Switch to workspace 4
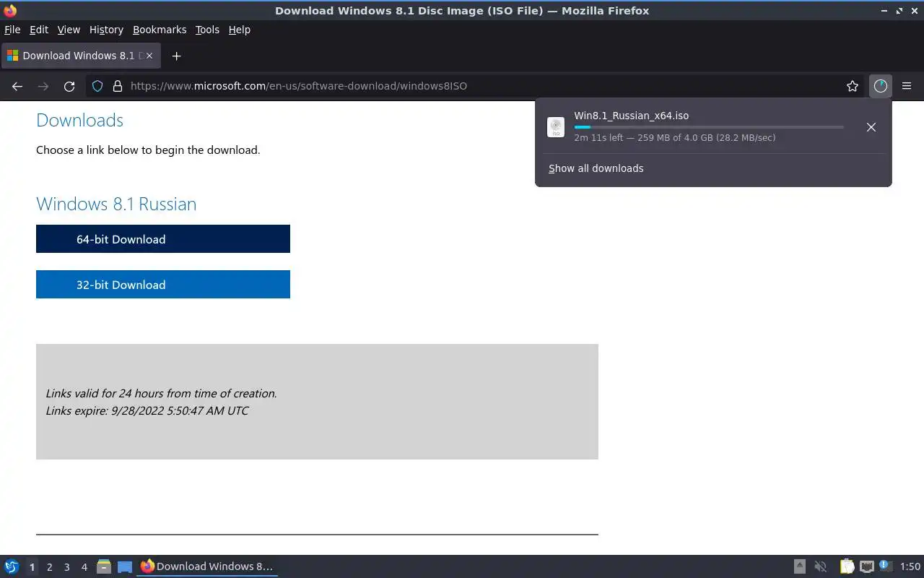Image resolution: width=924 pixels, height=578 pixels. click(x=84, y=567)
